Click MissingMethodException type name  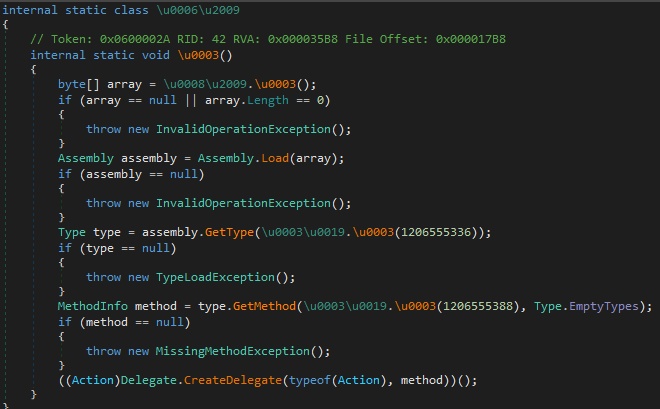pos(233,351)
